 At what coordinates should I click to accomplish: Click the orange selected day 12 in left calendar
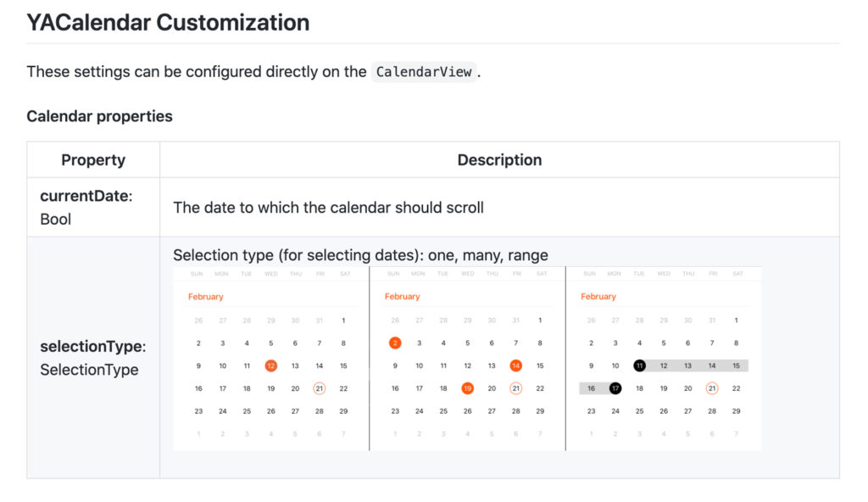pyautogui.click(x=270, y=365)
